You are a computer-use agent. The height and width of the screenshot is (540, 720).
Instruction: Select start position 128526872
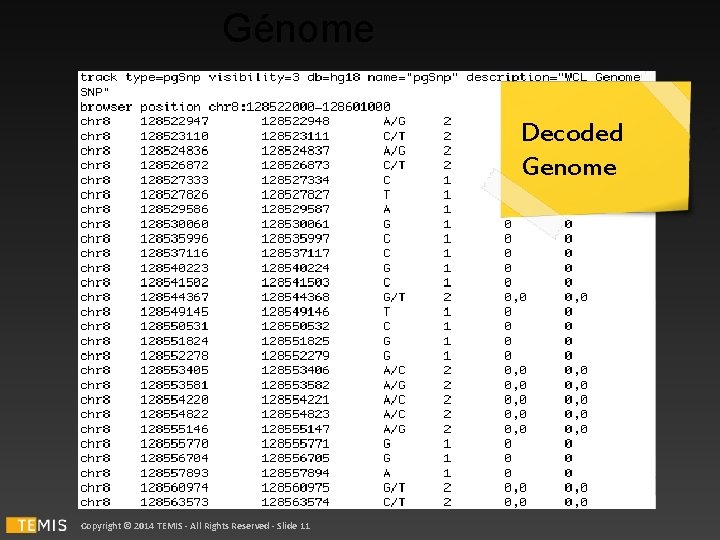click(x=174, y=165)
